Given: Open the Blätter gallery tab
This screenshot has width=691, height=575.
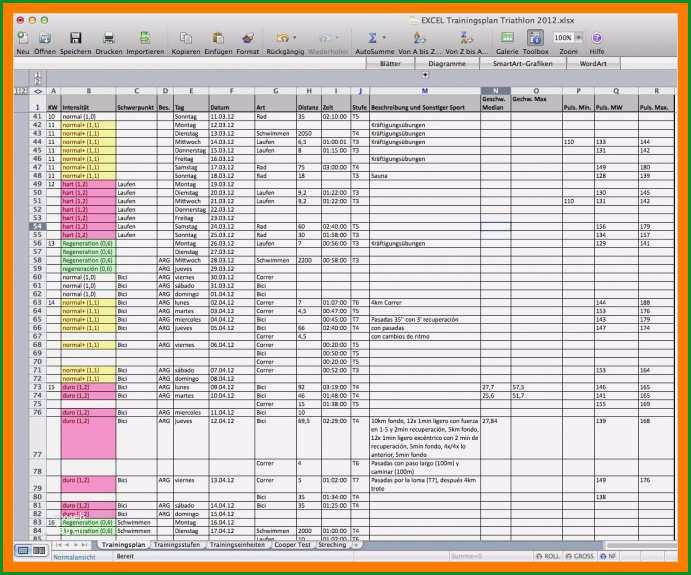Looking at the screenshot, I should (390, 63).
